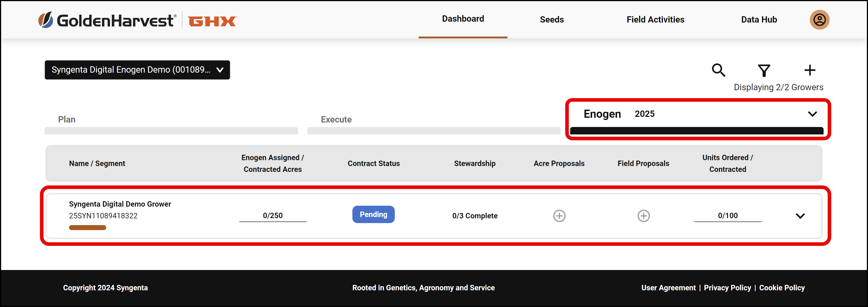
Task: Click the Plan progress bar
Action: tap(171, 131)
